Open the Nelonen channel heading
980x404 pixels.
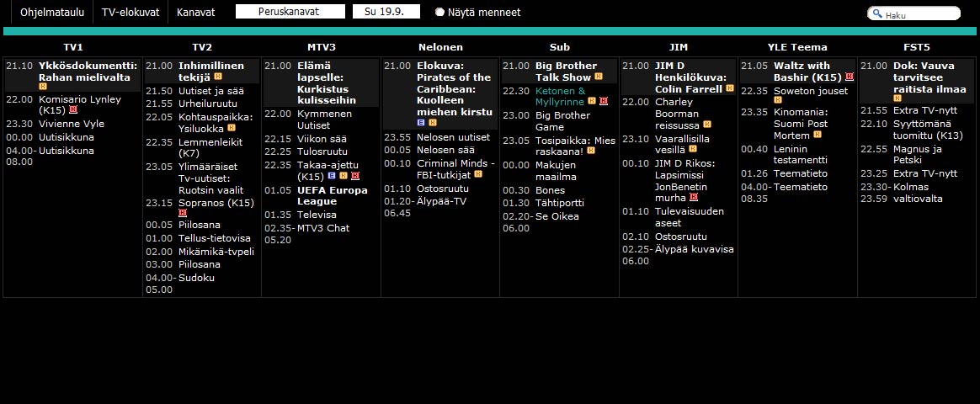click(x=440, y=47)
